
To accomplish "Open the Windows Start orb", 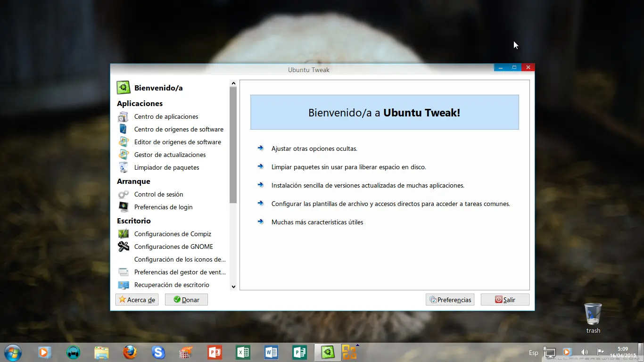I will [x=13, y=352].
